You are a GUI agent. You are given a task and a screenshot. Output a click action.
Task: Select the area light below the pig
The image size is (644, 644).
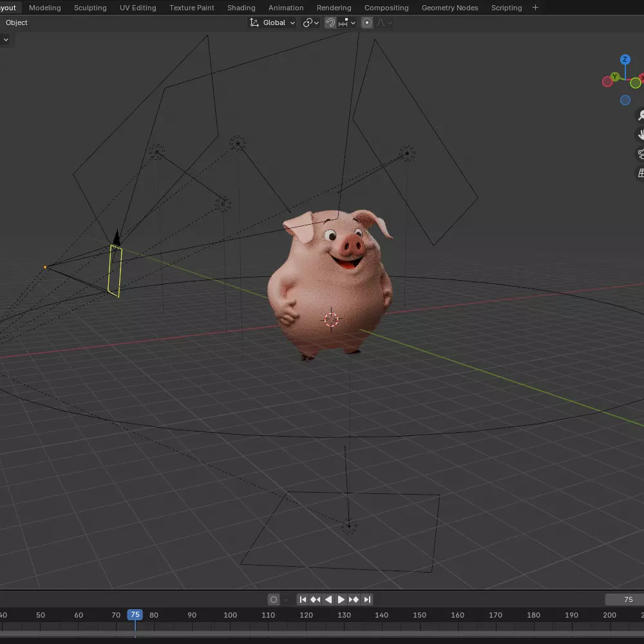[348, 526]
